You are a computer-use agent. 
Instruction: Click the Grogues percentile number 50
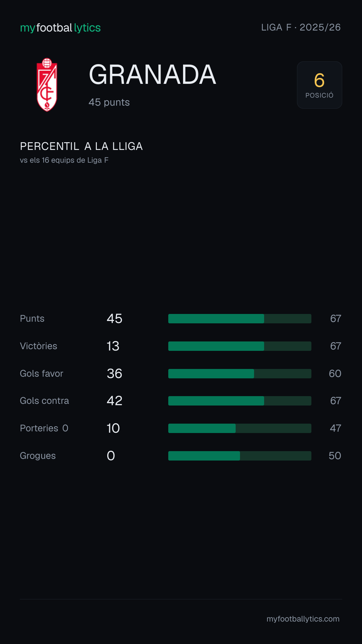click(x=335, y=456)
